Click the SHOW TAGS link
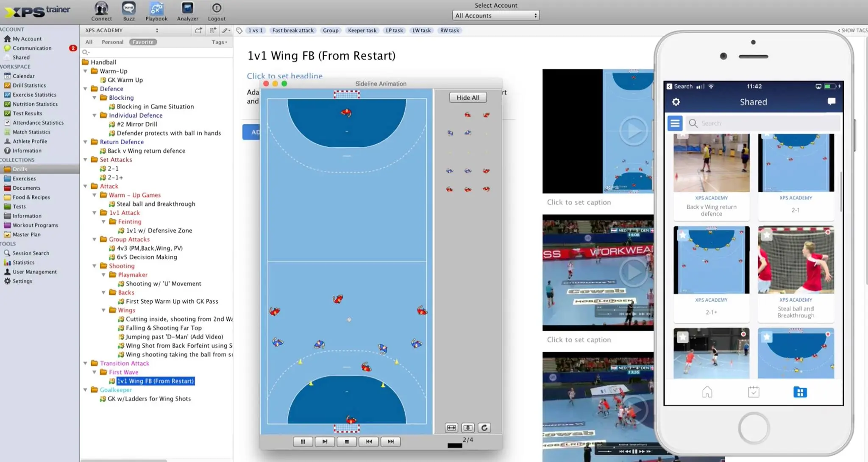Viewport: 868px width, 462px height. [853, 31]
